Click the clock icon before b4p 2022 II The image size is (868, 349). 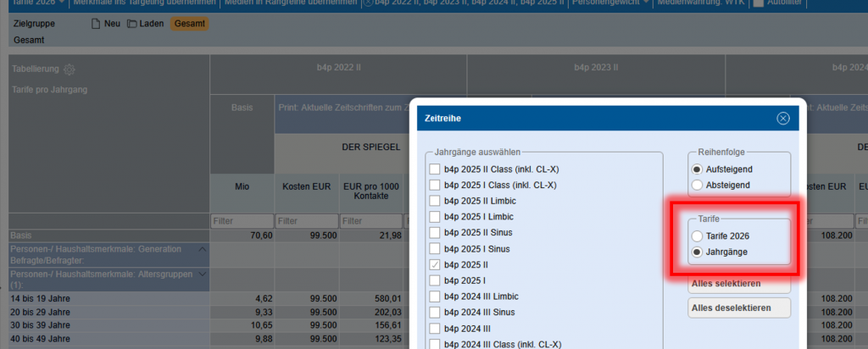point(370,3)
